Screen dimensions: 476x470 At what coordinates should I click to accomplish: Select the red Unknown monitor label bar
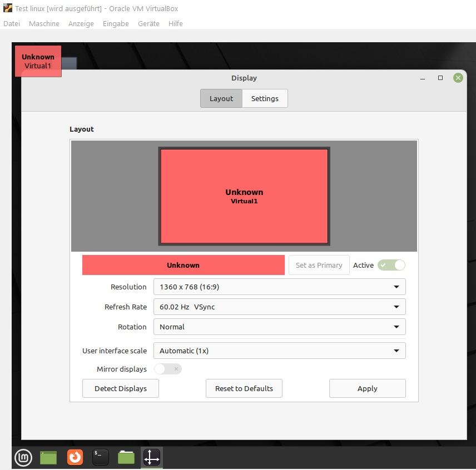[184, 265]
